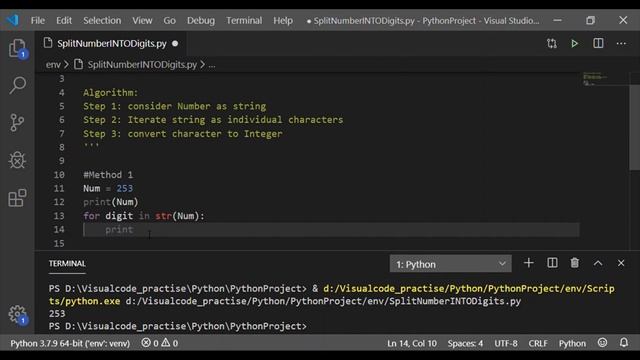Click Ln 14, Col 10 status item
The width and height of the screenshot is (640, 360).
coord(412,343)
